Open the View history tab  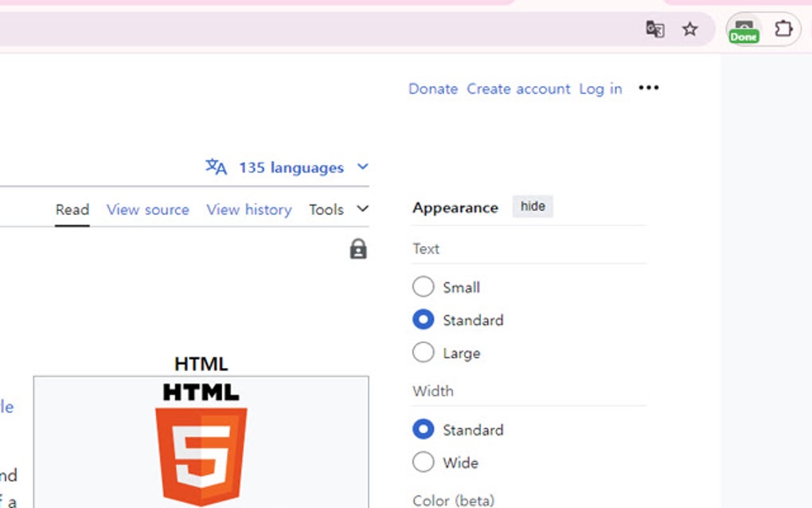click(248, 209)
